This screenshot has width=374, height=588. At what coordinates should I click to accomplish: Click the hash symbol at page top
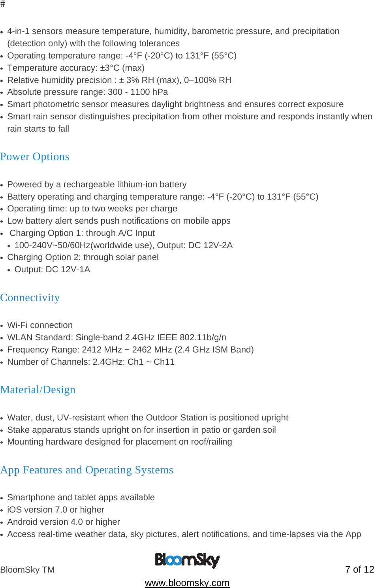(x=3, y=4)
